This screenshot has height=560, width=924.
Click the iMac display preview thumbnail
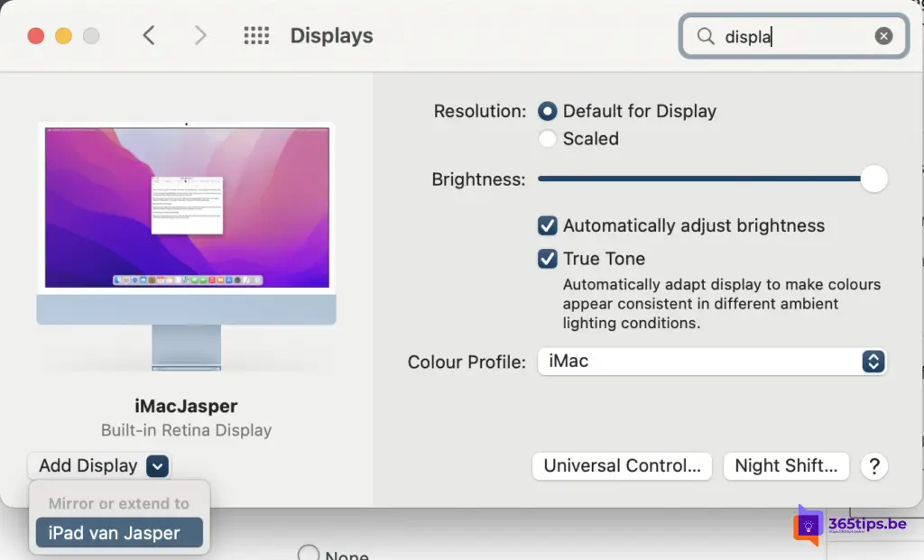pyautogui.click(x=187, y=247)
